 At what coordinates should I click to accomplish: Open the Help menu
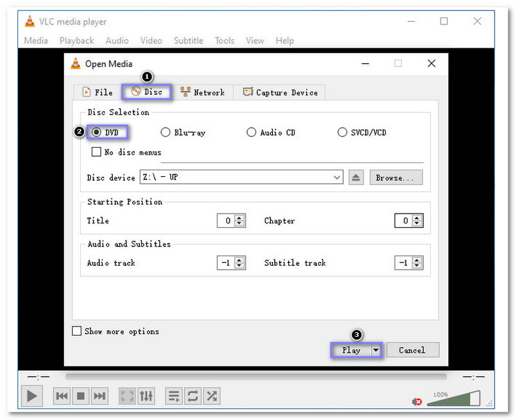coord(285,41)
